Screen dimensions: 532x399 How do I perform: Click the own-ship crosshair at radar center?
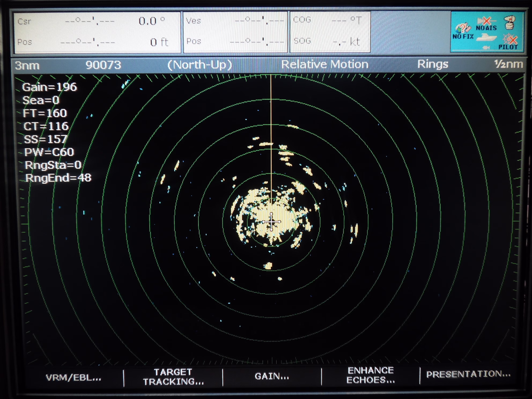pos(271,222)
